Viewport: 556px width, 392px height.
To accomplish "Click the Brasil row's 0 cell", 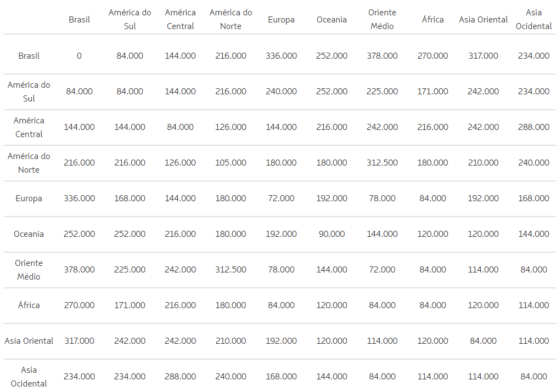I will point(79,56).
